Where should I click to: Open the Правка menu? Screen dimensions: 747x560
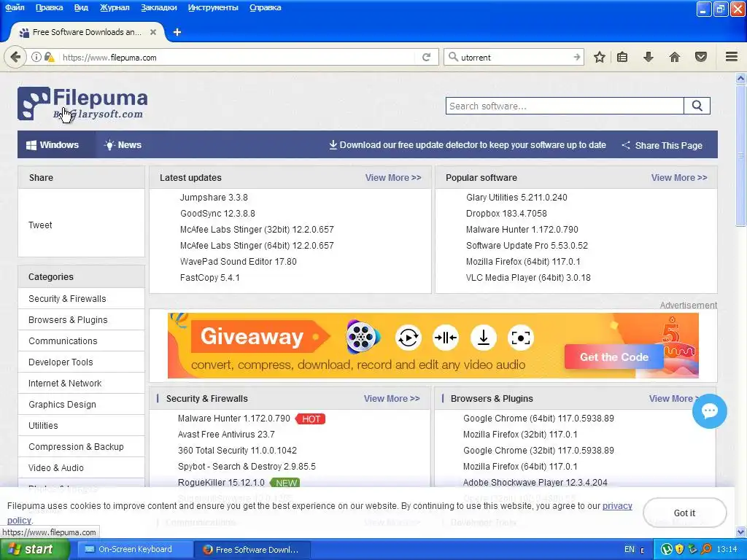(x=49, y=7)
